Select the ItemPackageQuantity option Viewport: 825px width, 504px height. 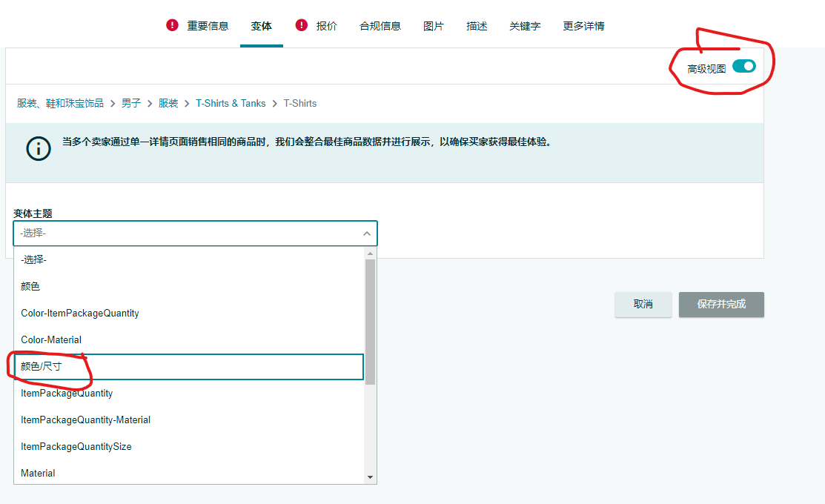(189, 393)
